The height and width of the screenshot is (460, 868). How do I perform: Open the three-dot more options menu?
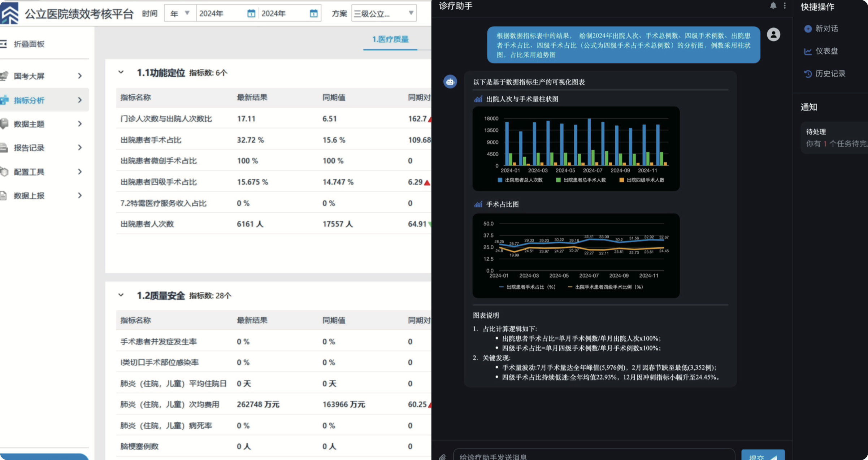tap(785, 5)
